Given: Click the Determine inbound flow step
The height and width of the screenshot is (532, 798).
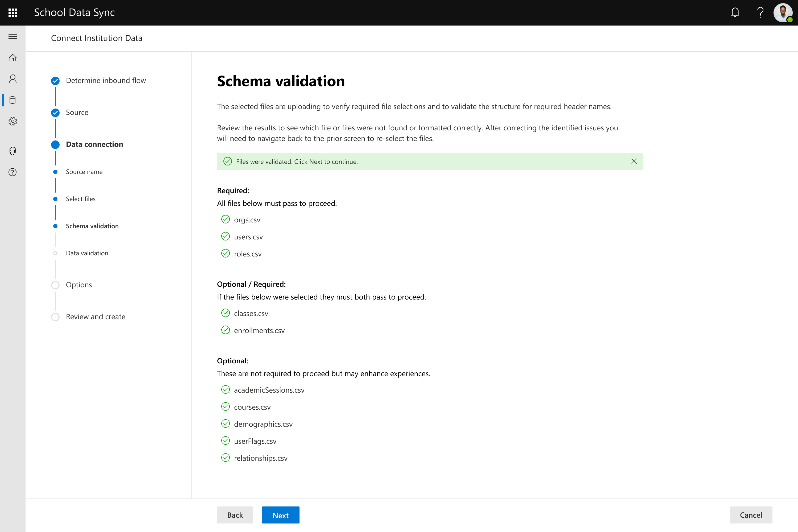Looking at the screenshot, I should 106,80.
